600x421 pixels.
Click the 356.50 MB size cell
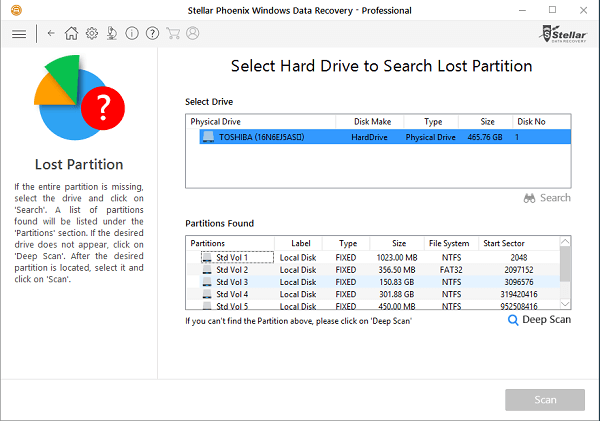(x=397, y=270)
